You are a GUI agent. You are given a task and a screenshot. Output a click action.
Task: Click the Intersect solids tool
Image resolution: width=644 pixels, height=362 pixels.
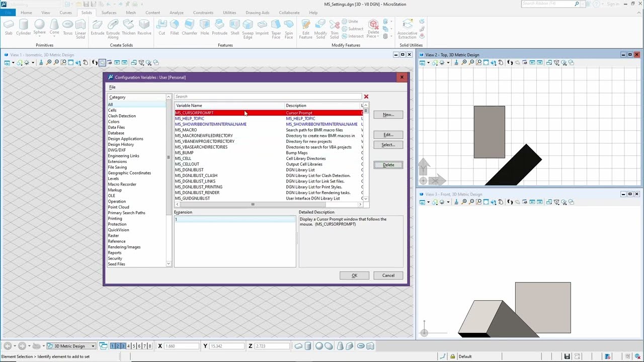pyautogui.click(x=352, y=36)
